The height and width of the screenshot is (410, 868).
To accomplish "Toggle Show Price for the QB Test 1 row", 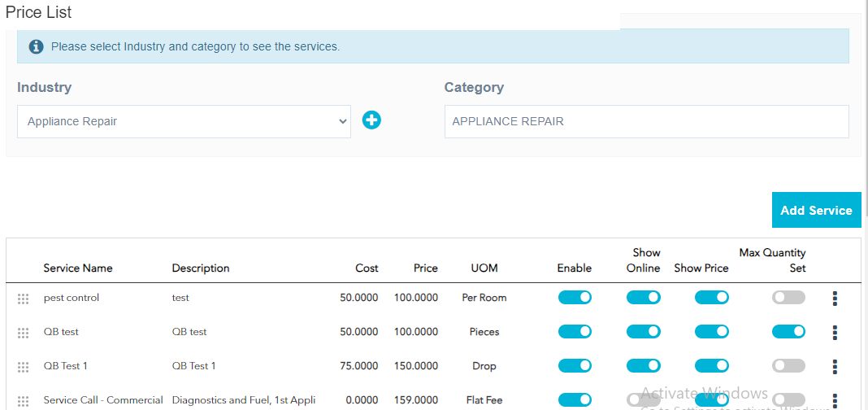I will [x=711, y=366].
